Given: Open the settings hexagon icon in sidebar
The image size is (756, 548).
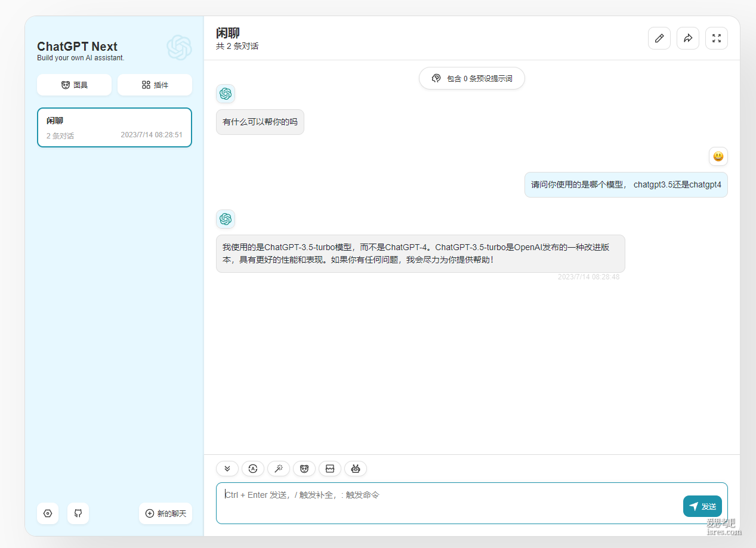Looking at the screenshot, I should (x=48, y=513).
